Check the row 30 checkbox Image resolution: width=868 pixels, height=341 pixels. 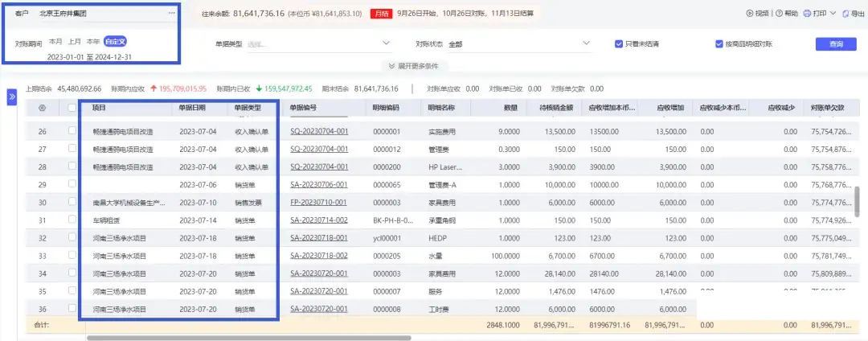[x=72, y=202]
